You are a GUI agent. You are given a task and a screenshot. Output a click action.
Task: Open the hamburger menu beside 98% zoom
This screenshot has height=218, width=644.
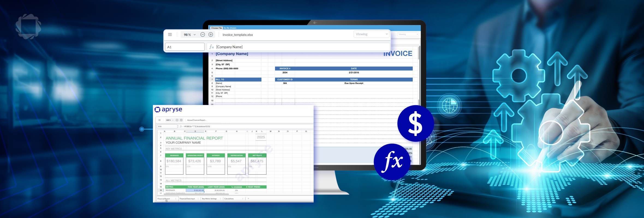coord(170,35)
